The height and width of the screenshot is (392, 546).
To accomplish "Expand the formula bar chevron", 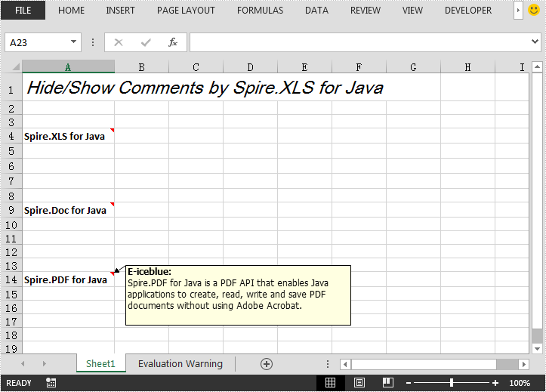I will point(535,42).
